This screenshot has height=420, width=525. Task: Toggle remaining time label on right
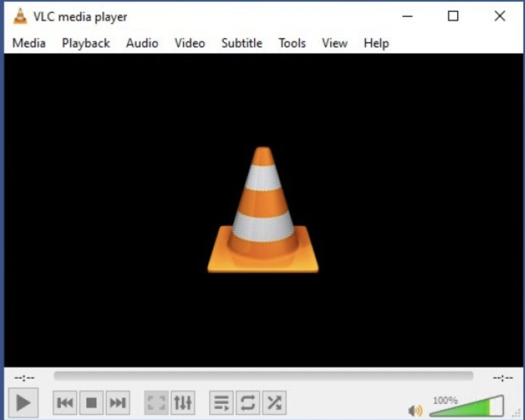pyautogui.click(x=503, y=377)
